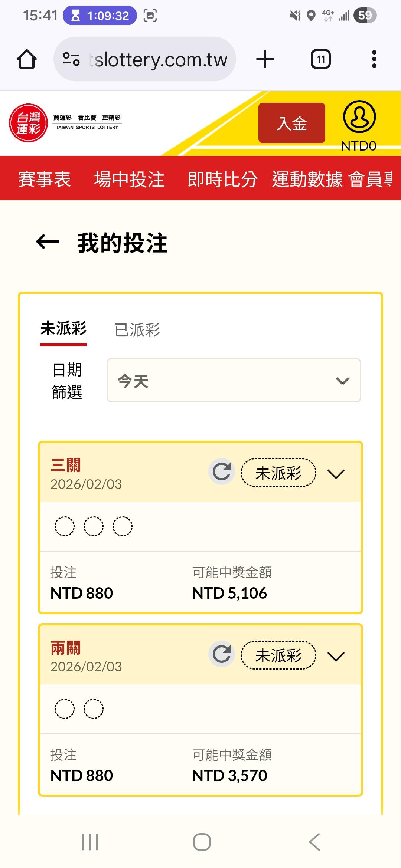Open a new browser tab
Image resolution: width=401 pixels, height=868 pixels.
pos(265,59)
